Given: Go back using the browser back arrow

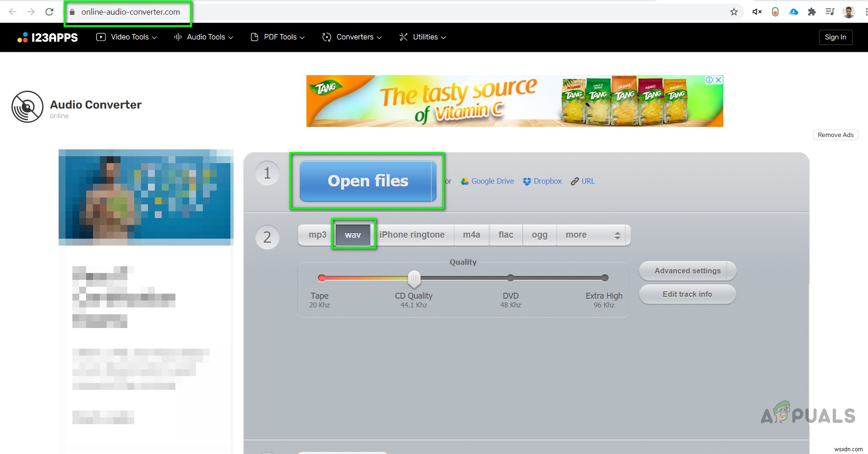Looking at the screenshot, I should [13, 12].
